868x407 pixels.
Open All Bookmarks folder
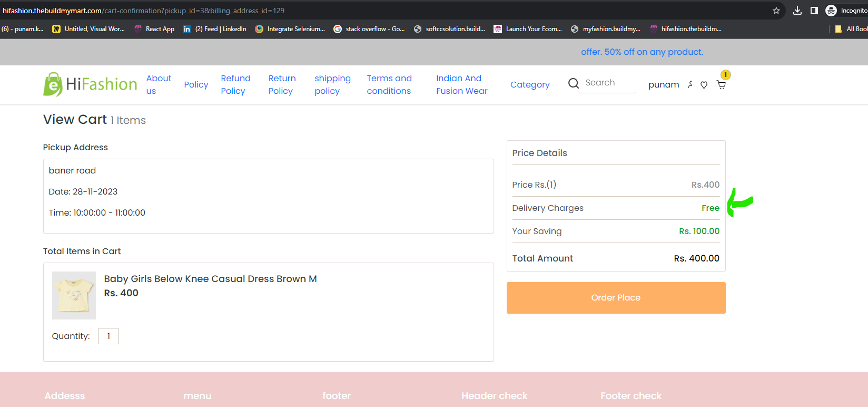tap(851, 29)
